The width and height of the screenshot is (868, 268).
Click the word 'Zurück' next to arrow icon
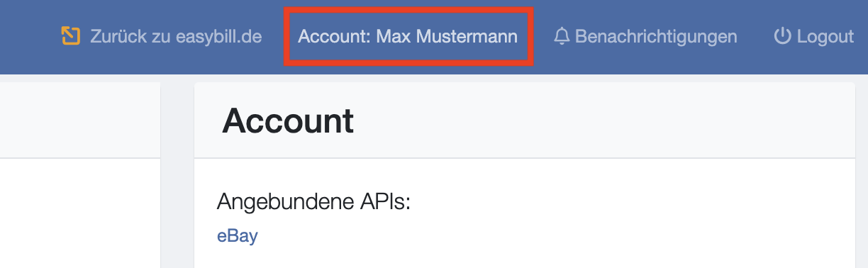pos(116,35)
